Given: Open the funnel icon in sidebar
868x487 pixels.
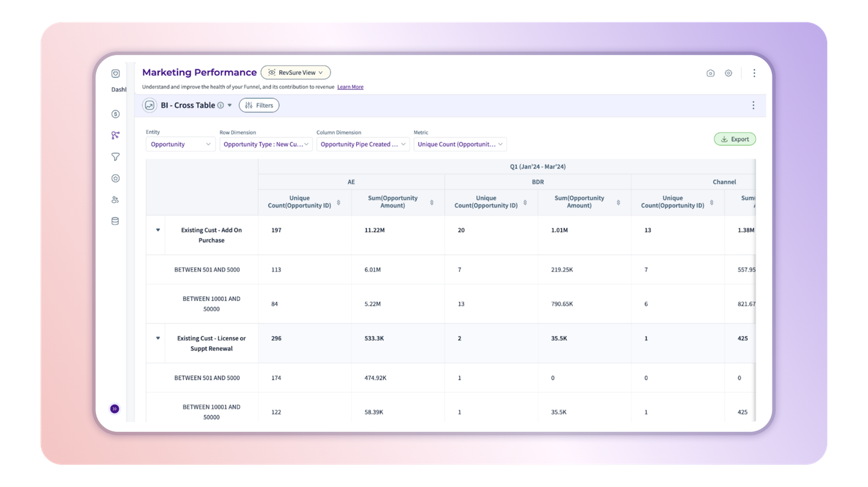Looking at the screenshot, I should pyautogui.click(x=115, y=157).
